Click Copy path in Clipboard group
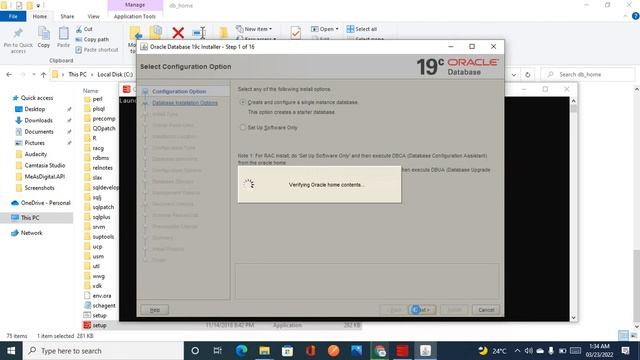This screenshot has height=360, width=640. [92, 40]
